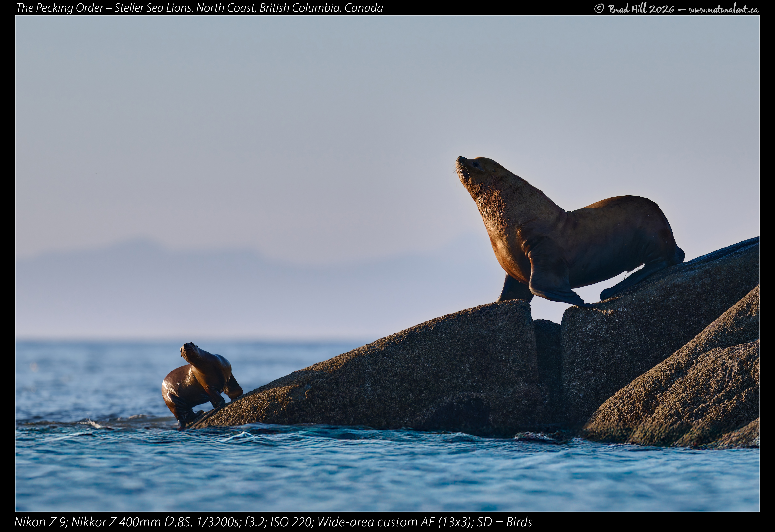Image resolution: width=775 pixels, height=532 pixels.
Task: Click the "Nikon Z 9" camera text
Action: point(40,522)
